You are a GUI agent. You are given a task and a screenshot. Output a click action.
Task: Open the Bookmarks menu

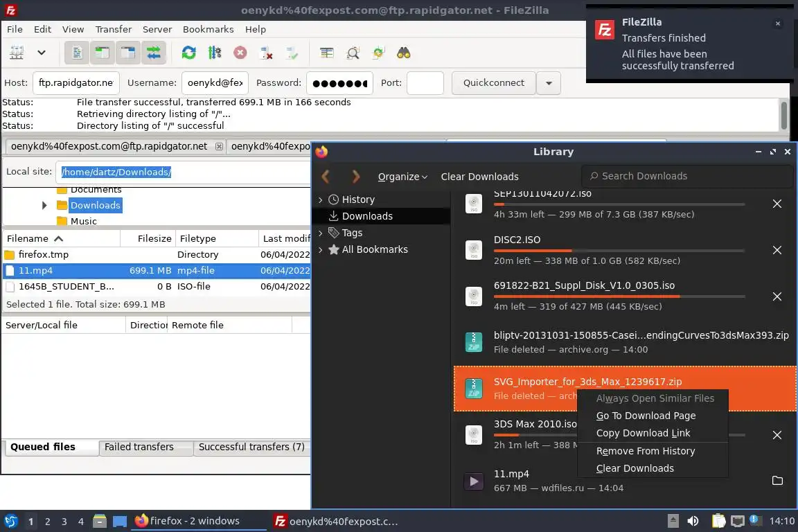(208, 29)
